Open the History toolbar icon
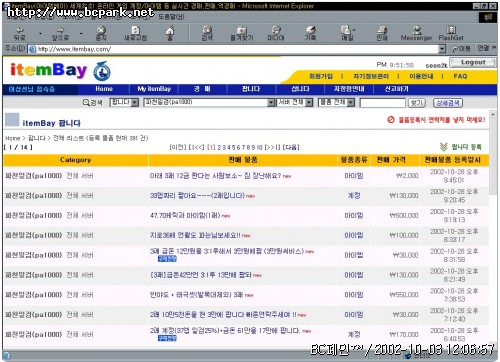 pos(310,33)
